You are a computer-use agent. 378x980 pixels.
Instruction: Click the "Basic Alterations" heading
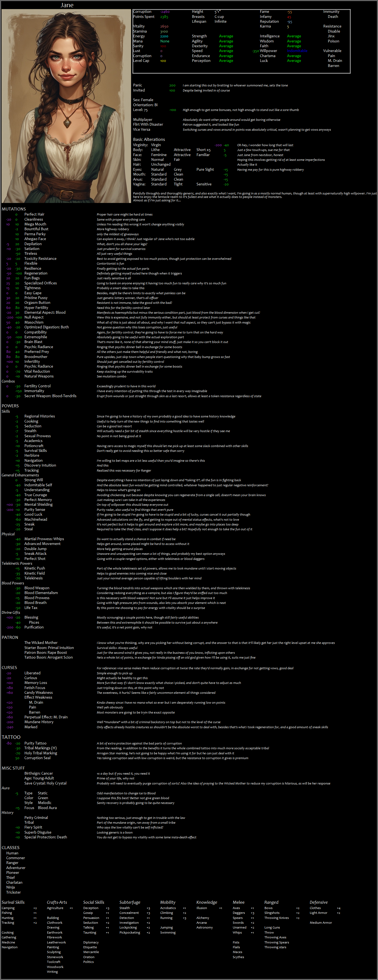point(149,139)
